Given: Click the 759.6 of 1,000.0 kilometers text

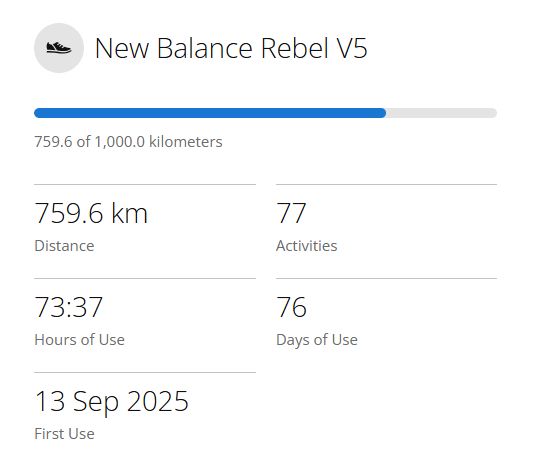Looking at the screenshot, I should [128, 142].
